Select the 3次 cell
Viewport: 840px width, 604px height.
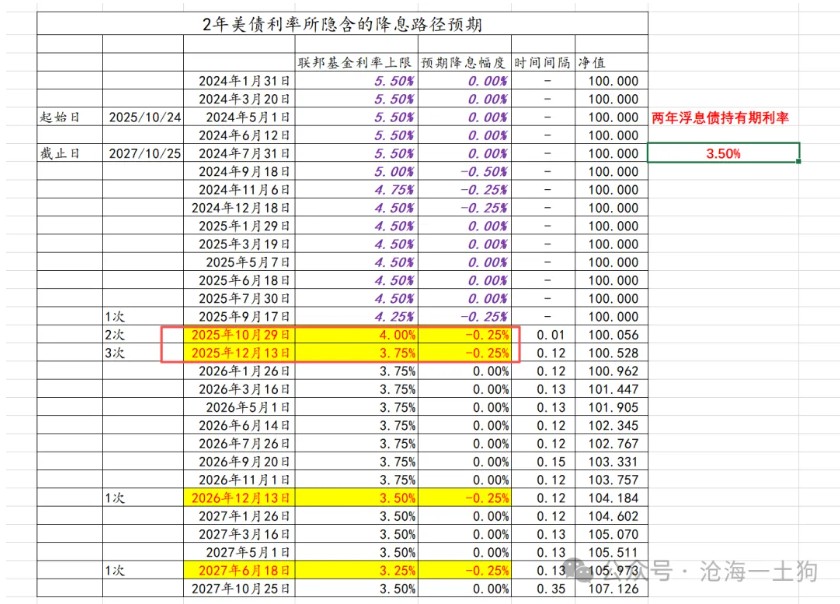(143, 353)
